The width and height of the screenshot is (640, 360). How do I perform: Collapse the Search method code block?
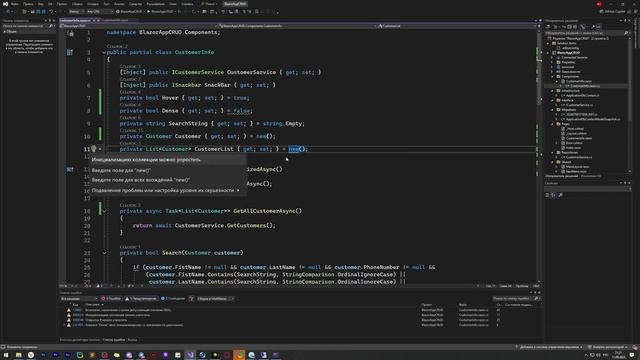[x=104, y=253]
